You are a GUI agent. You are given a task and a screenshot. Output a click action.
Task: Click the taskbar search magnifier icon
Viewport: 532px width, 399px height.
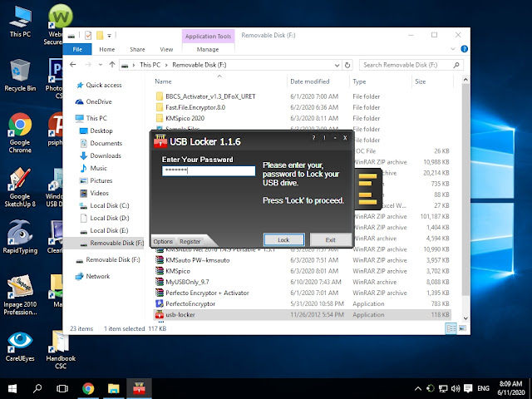37,389
